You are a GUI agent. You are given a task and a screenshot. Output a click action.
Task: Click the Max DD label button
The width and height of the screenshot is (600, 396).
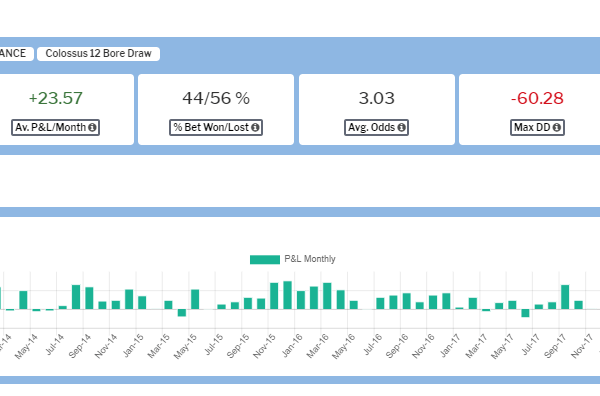537,127
